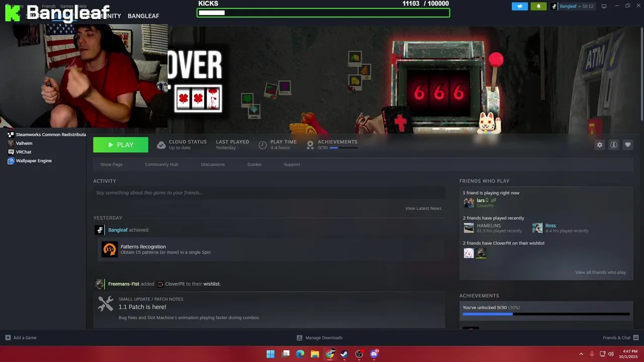644x362 pixels.
Task: Click the KICKS goal progress bar
Action: coord(323,13)
